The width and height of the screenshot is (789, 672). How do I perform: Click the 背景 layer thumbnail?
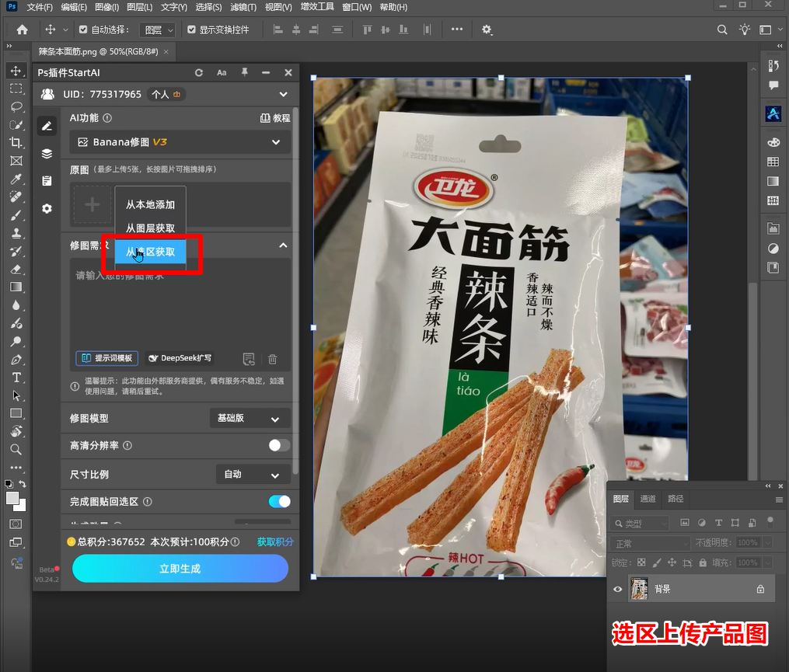pyautogui.click(x=640, y=589)
